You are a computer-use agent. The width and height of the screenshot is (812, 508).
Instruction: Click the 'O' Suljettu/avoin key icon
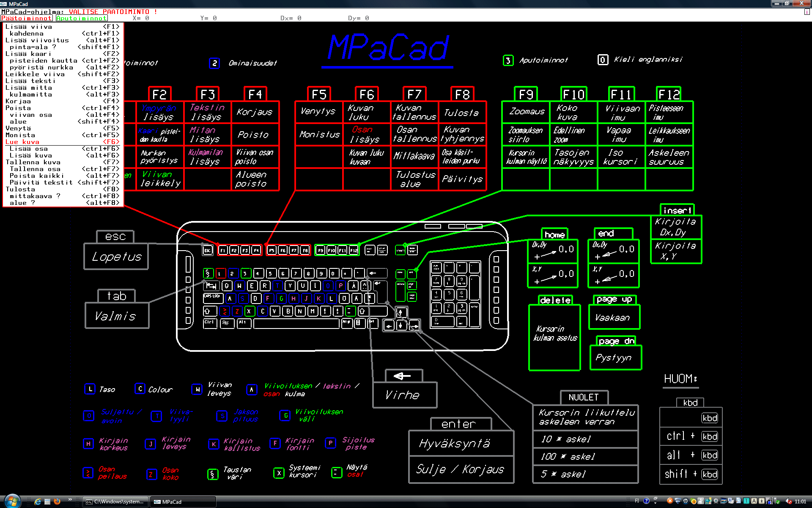pos(89,416)
